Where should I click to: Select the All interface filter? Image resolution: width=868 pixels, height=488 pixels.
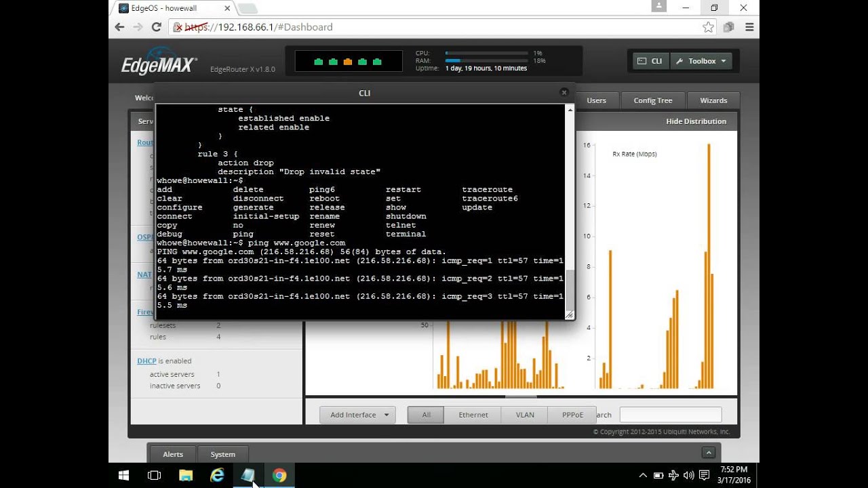(426, 415)
